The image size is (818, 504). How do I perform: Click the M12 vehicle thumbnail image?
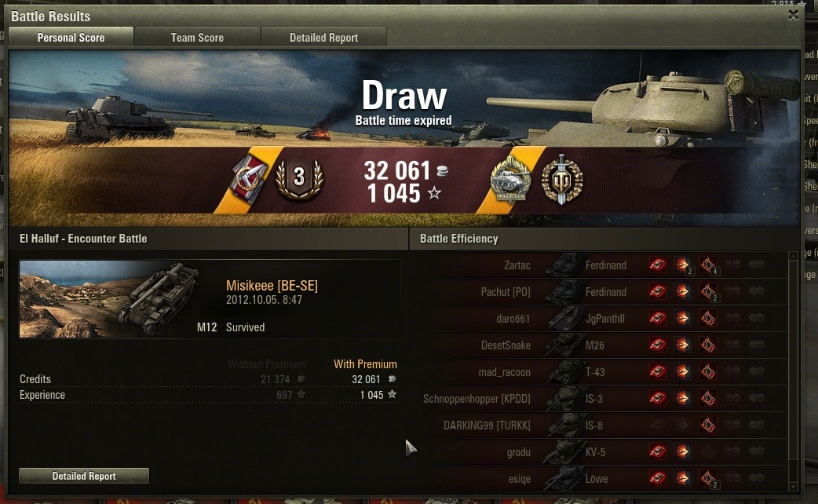110,299
